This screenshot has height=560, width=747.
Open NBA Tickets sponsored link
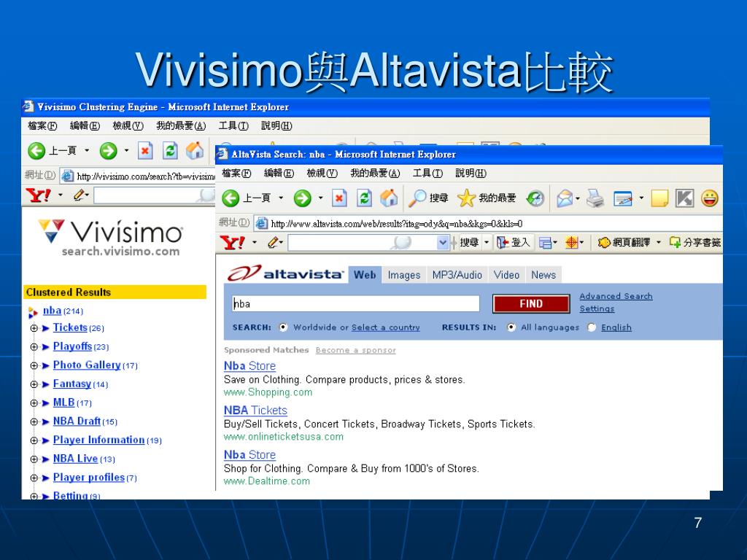255,411
